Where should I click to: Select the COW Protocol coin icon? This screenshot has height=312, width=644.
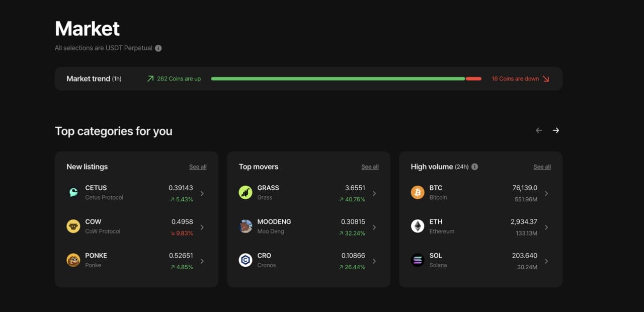pos(73,226)
